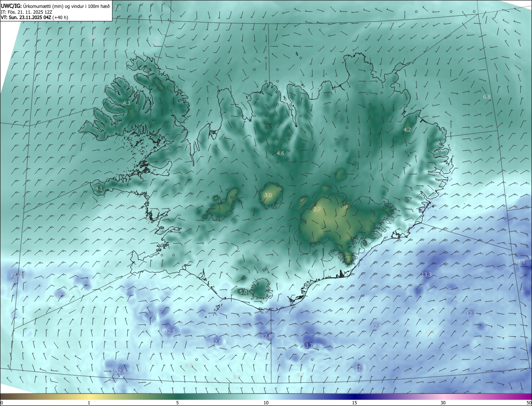Image resolution: width=532 pixels, height=406 pixels.
Task: Click the 12.0 value in the southeast sea
Action: (377, 327)
